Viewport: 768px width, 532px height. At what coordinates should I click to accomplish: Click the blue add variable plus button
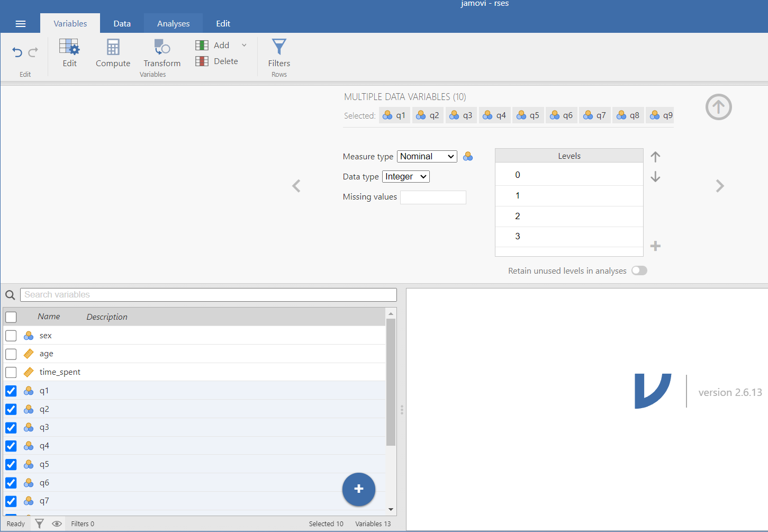[358, 489]
